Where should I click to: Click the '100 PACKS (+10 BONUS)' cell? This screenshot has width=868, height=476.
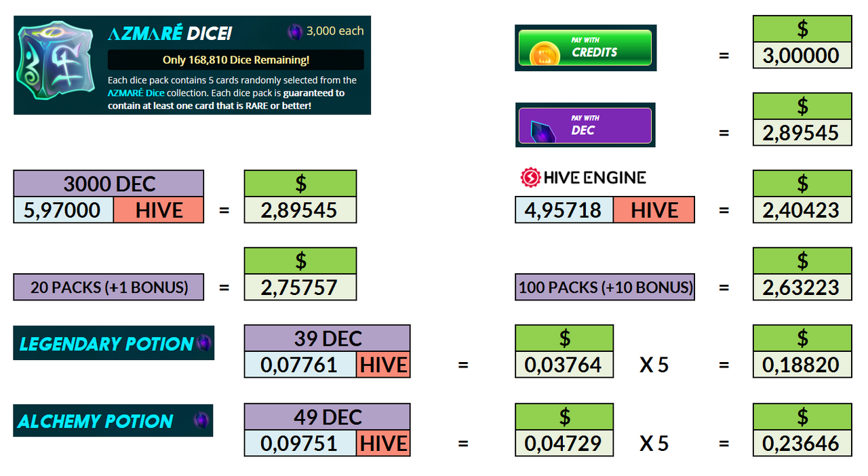[x=605, y=287]
